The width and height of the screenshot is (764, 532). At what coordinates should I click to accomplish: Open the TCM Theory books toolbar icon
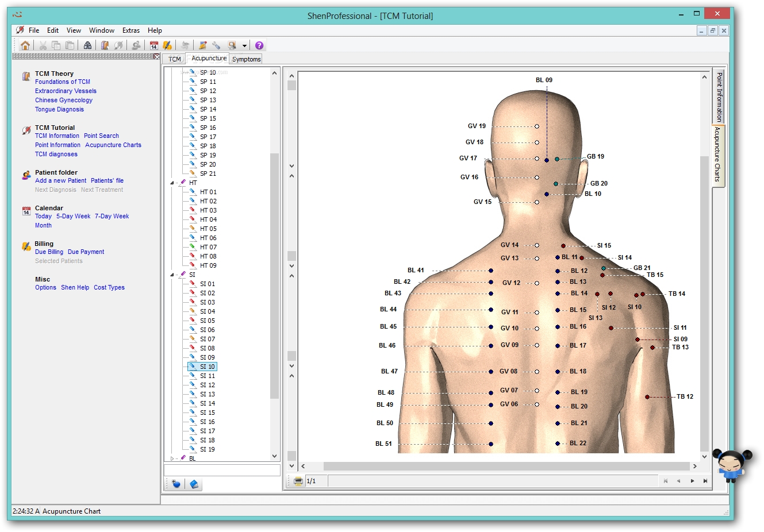click(x=105, y=45)
